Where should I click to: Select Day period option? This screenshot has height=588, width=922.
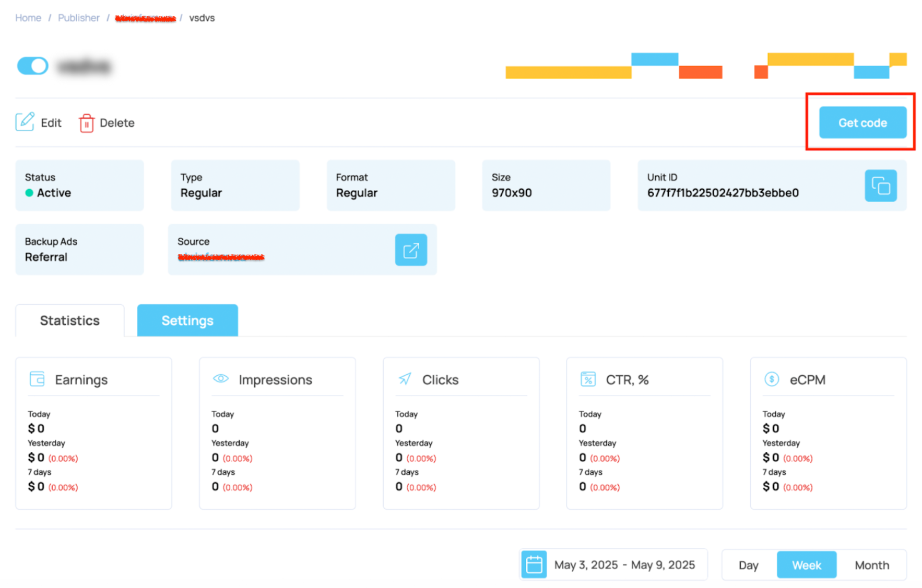(748, 565)
